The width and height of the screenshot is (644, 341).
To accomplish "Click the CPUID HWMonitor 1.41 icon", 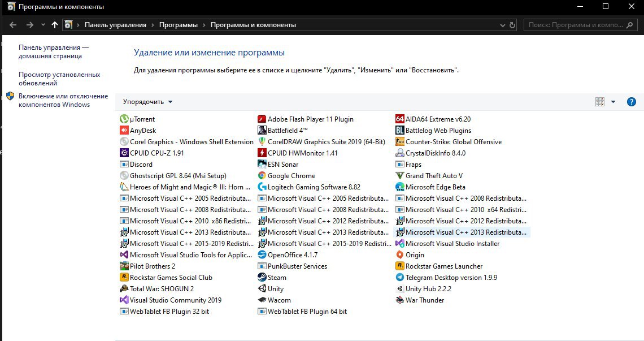I will (262, 153).
